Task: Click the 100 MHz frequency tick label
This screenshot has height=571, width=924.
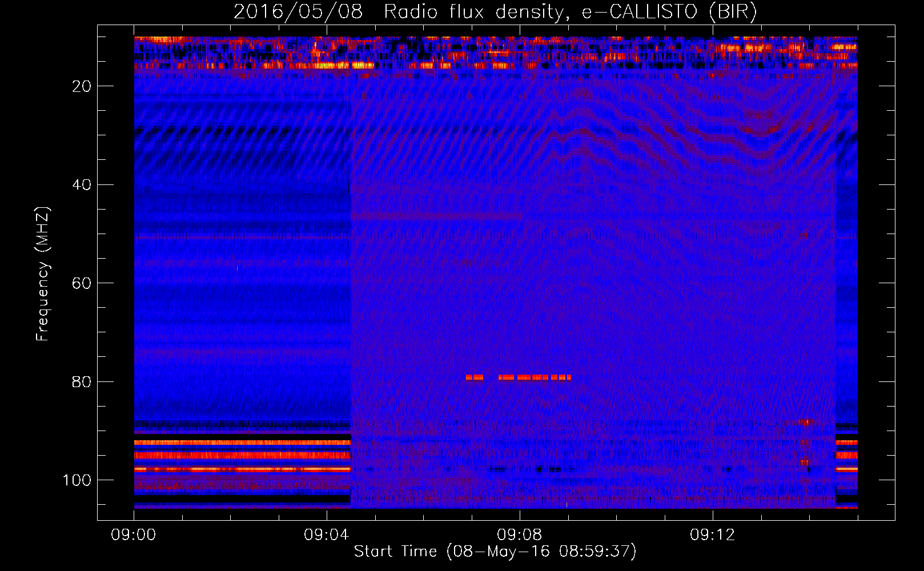Action: click(x=77, y=480)
